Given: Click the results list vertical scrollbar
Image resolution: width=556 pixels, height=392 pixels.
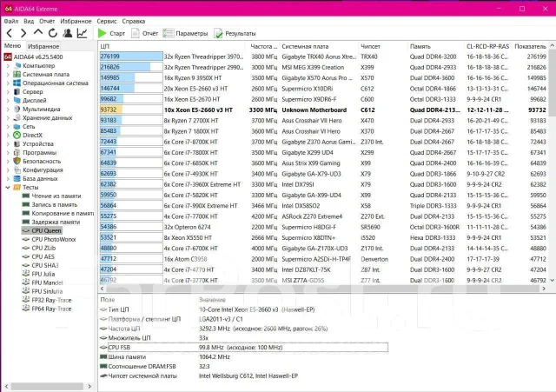Looking at the screenshot, I should click(x=552, y=163).
